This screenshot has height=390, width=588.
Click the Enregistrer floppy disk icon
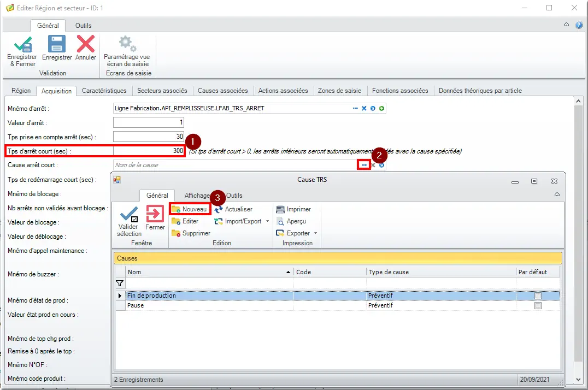click(57, 44)
